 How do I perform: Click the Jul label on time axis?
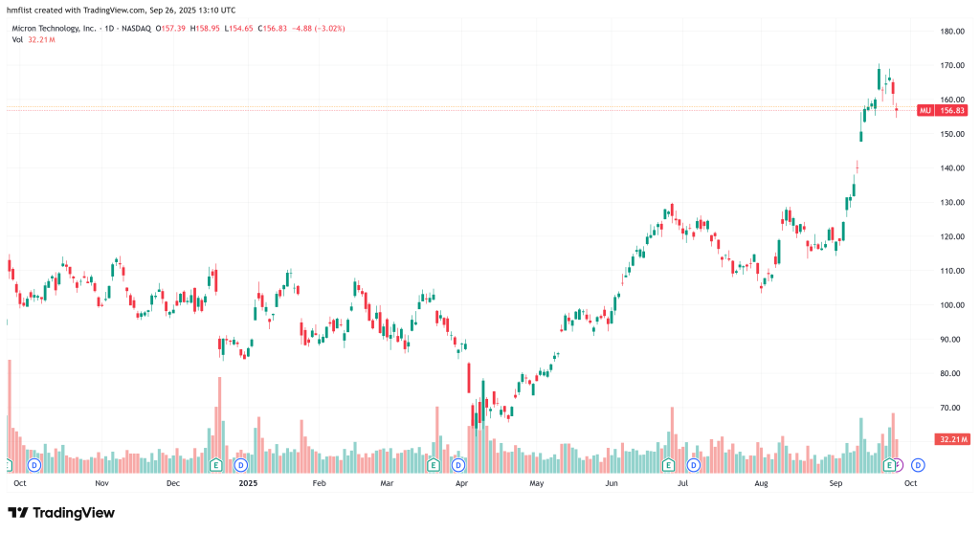pyautogui.click(x=683, y=484)
